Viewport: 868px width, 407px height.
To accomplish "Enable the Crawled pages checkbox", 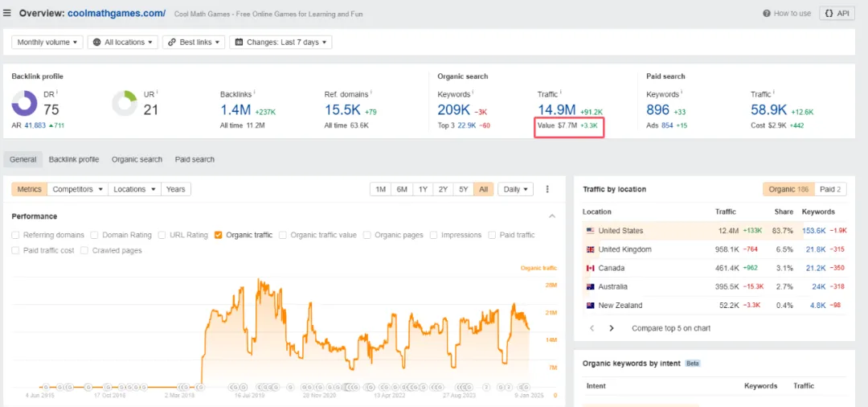I will pos(84,251).
